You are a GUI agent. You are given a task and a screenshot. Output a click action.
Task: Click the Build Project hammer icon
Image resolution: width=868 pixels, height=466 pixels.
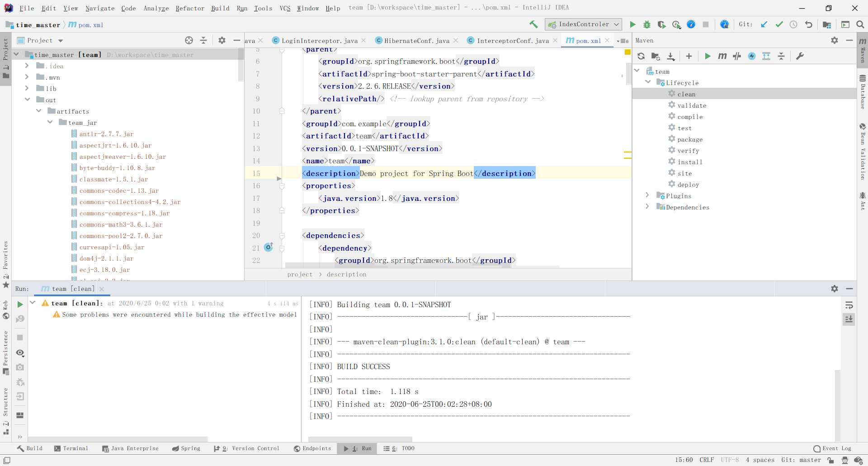(533, 24)
